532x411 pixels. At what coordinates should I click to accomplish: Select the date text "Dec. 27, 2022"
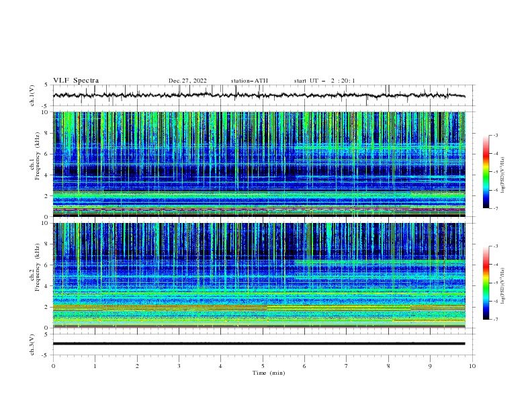(x=187, y=81)
